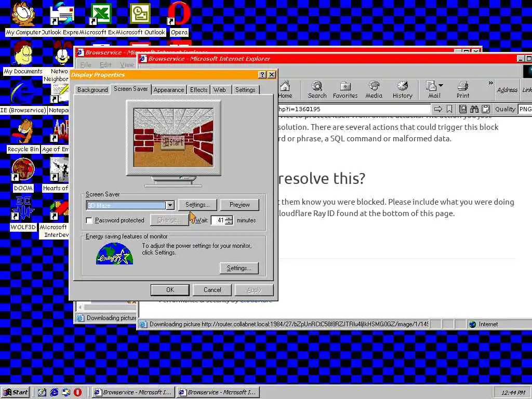Open the Screen Saver selection dropdown

(170, 205)
